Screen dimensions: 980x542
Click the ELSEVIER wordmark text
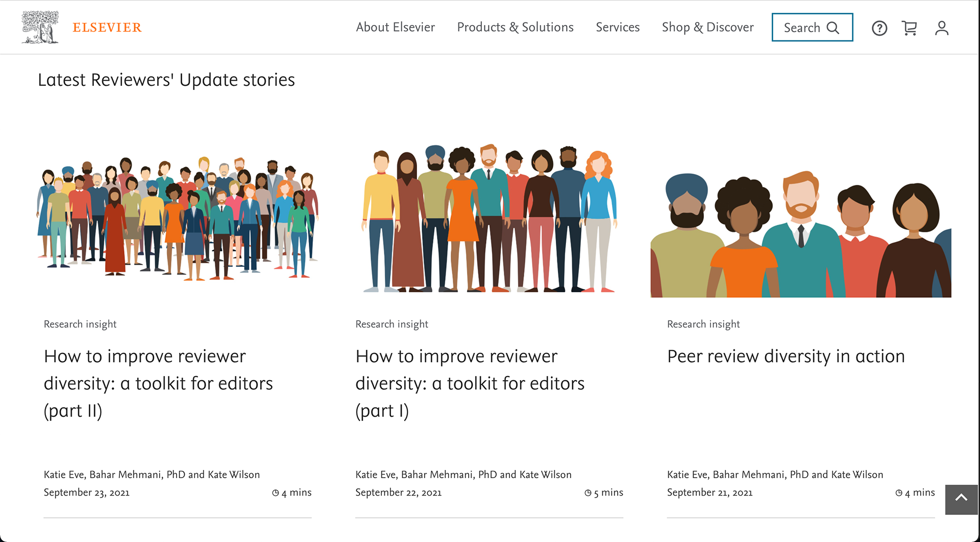click(x=107, y=28)
